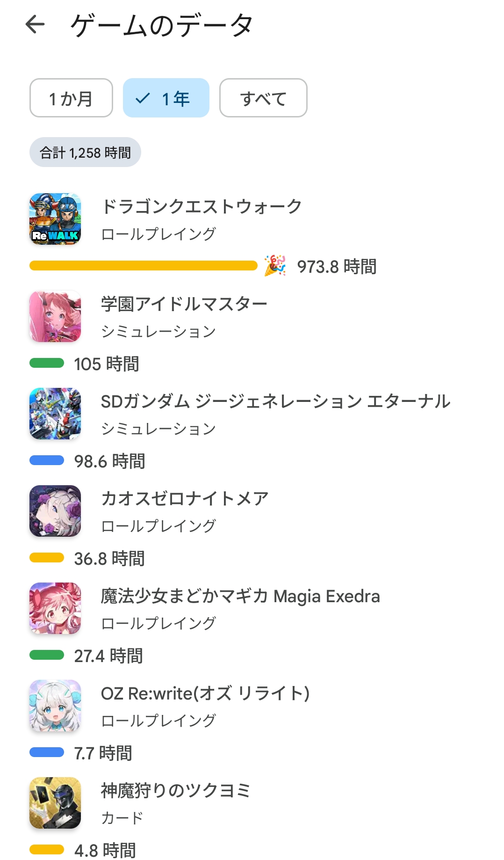Tap the ゲームのデータ page title

point(162,25)
